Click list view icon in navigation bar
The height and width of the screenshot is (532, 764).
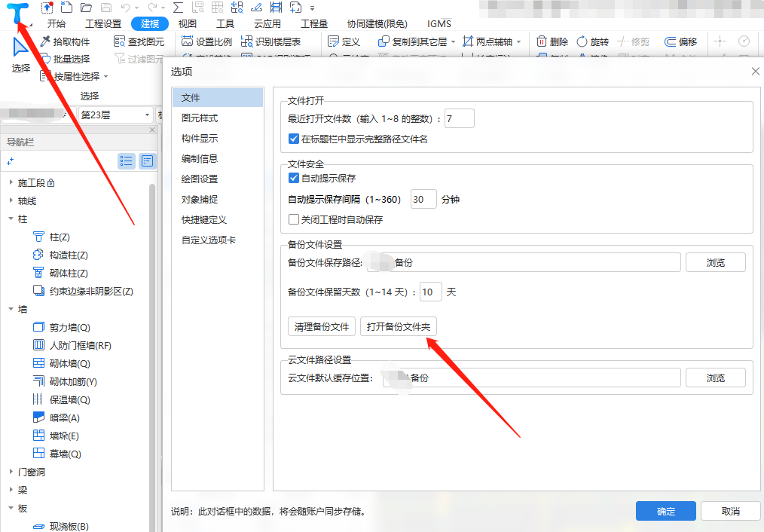pyautogui.click(x=127, y=161)
